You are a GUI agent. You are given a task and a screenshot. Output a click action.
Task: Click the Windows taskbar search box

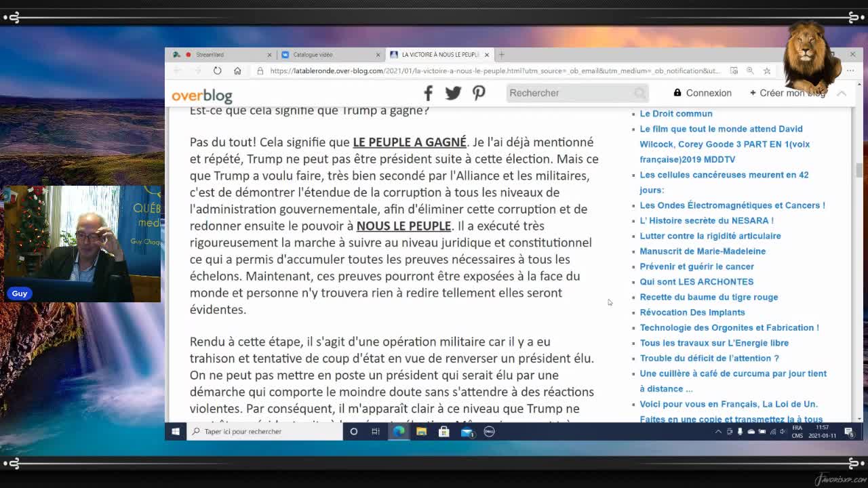coord(265,431)
